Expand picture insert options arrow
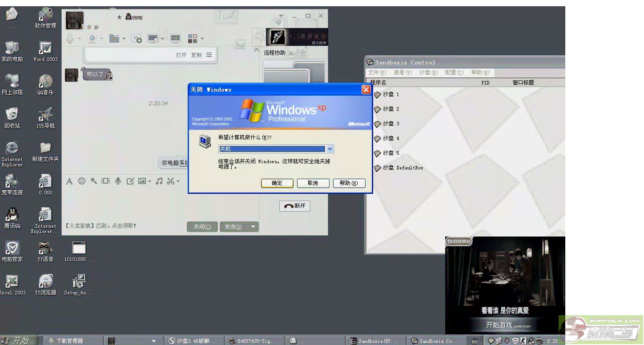The height and width of the screenshot is (345, 644). (x=150, y=181)
